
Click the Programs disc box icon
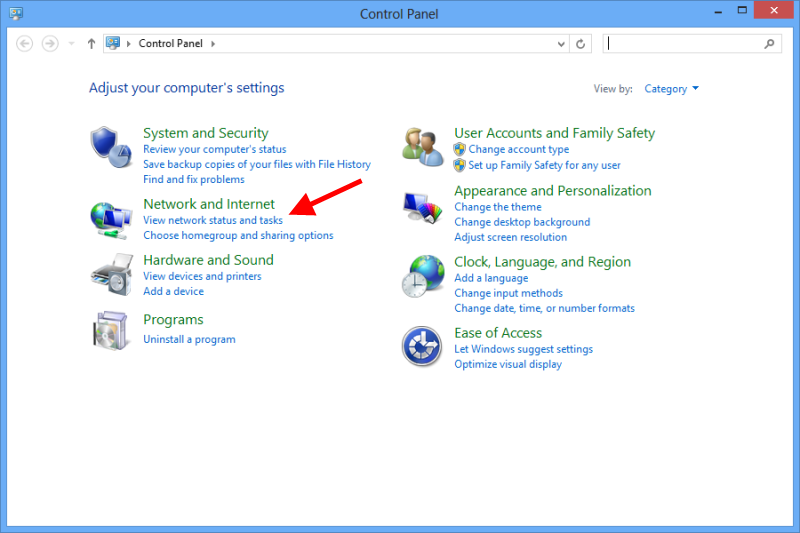(110, 331)
